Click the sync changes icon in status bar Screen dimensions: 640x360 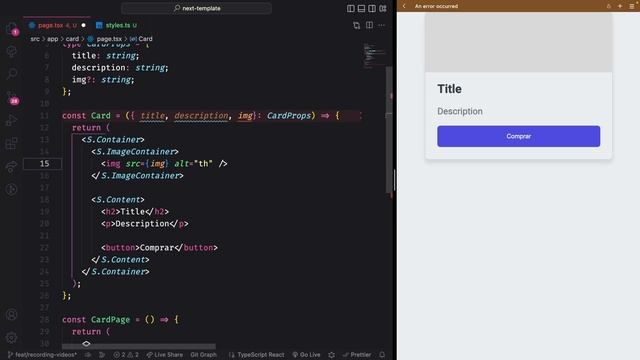click(88, 355)
